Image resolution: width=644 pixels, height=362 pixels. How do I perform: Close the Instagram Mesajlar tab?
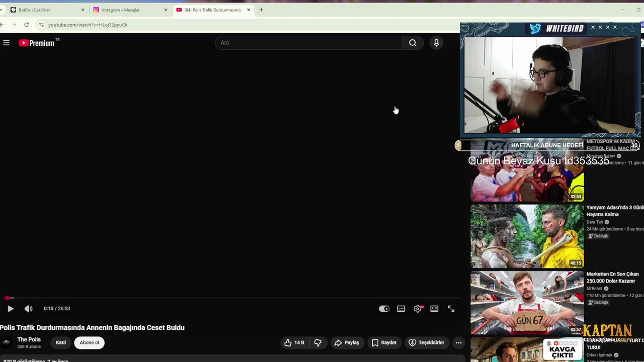(x=166, y=10)
